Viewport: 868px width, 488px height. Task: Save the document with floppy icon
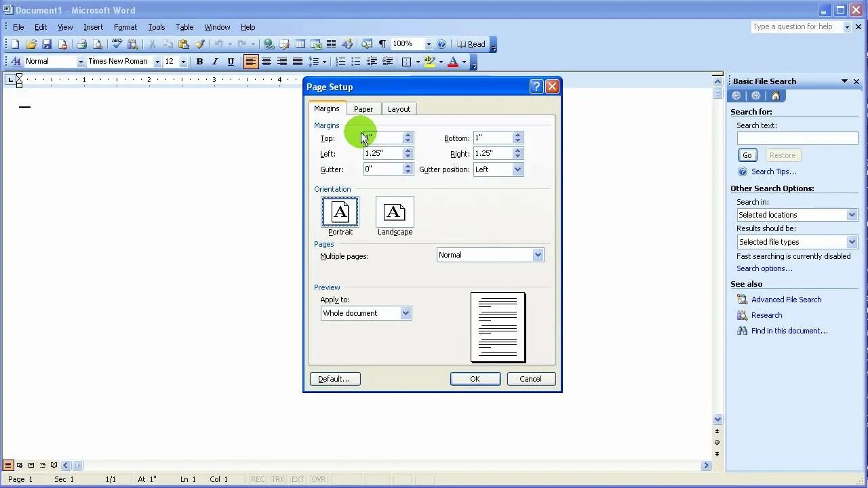click(47, 44)
